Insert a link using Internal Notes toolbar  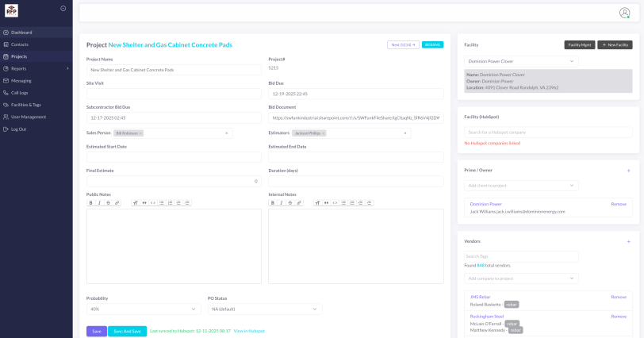[298, 203]
